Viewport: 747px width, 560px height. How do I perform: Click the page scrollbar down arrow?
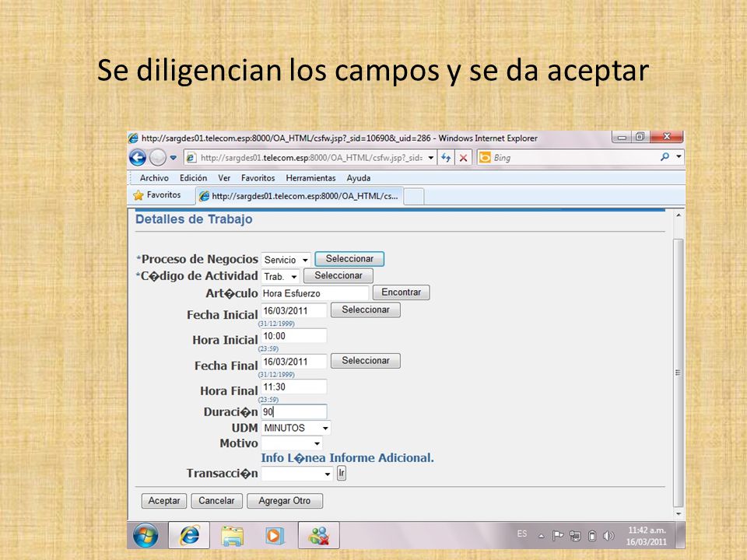click(679, 514)
